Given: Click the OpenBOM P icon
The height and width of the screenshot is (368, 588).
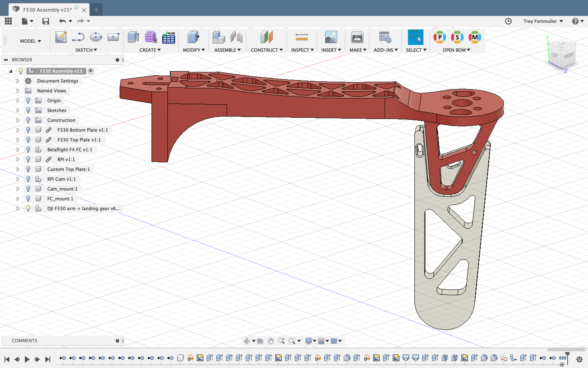Looking at the screenshot, I should (440, 37).
